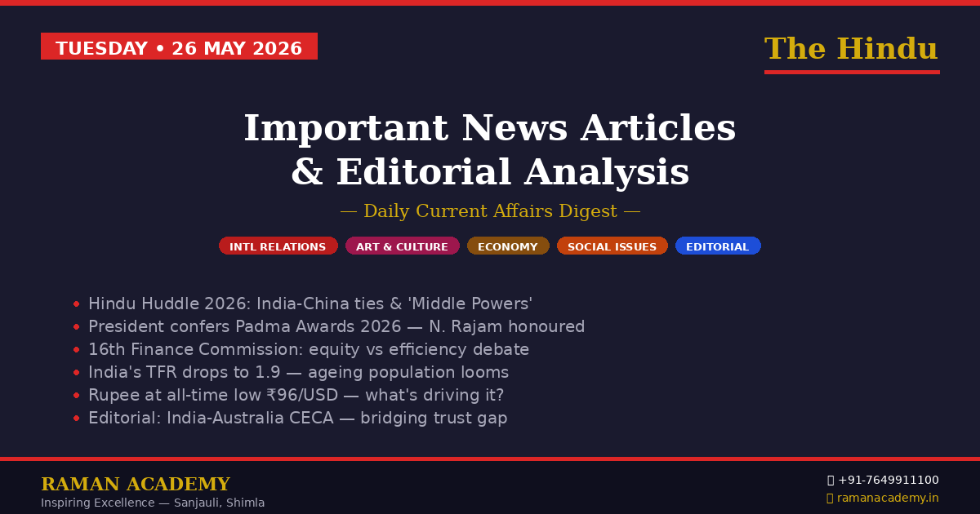Image resolution: width=980 pixels, height=514 pixels.
Task: Open 'Rupee at all-time low ₹96/USD' headline
Action: click(296, 395)
